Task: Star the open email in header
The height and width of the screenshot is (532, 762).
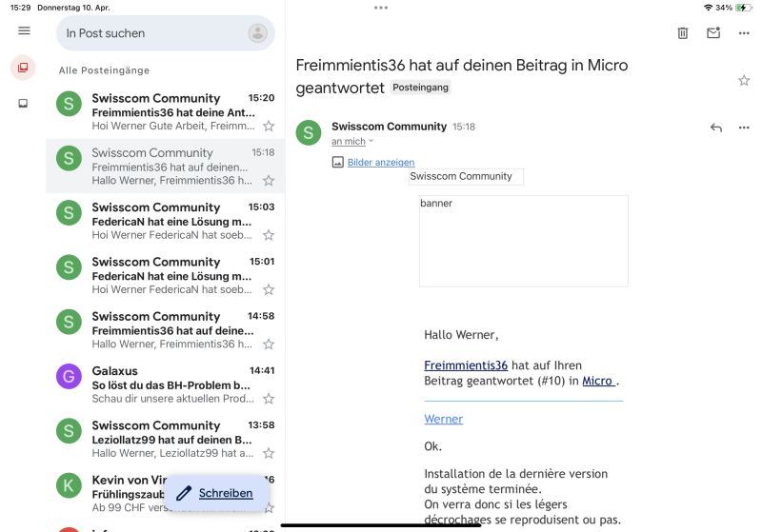Action: (x=744, y=81)
